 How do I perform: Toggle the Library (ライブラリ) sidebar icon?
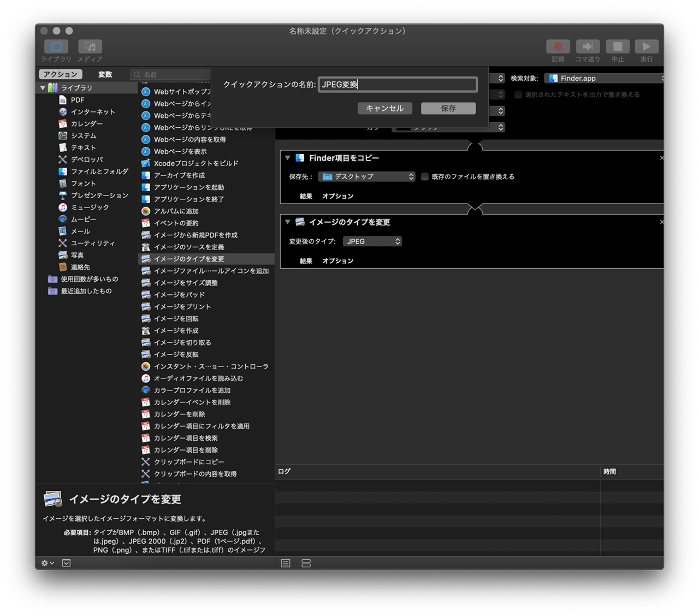click(x=56, y=47)
